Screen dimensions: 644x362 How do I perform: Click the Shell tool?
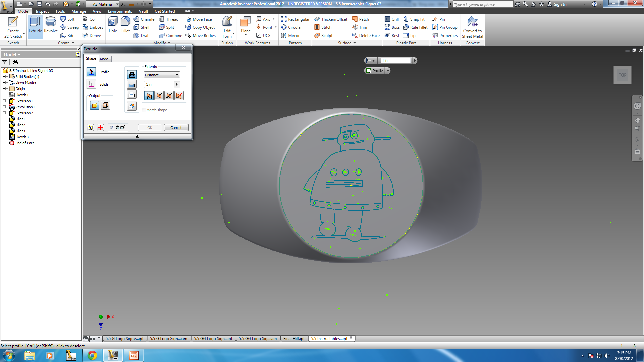tap(141, 27)
